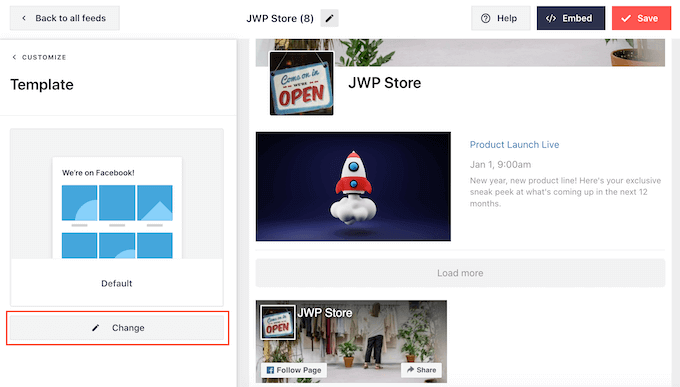This screenshot has width=680, height=387.
Task: Open the Help button
Action: pos(500,18)
